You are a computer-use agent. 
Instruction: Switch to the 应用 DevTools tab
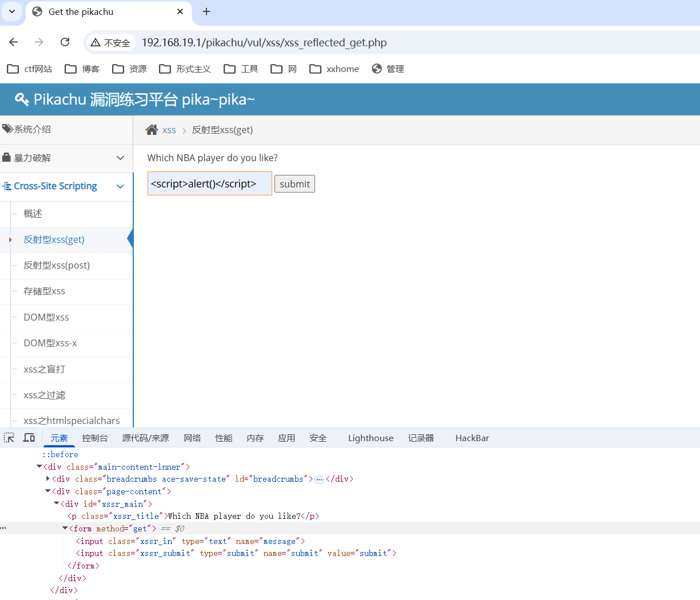287,438
